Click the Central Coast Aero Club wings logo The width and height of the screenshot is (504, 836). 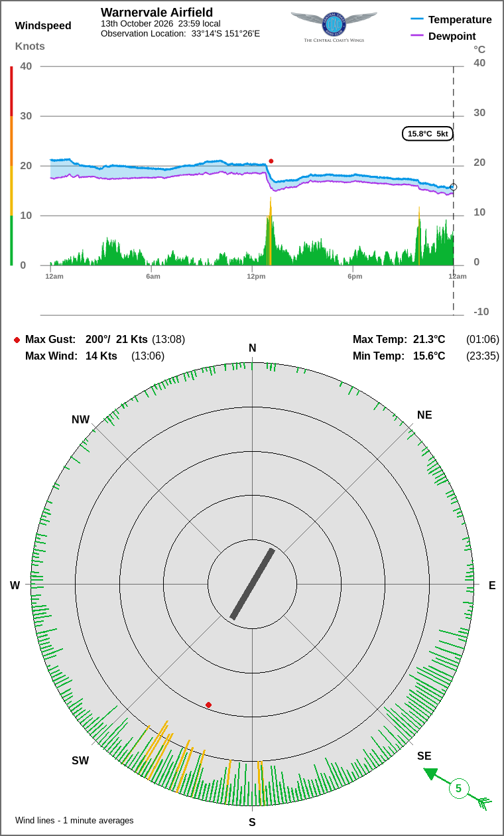(x=334, y=25)
